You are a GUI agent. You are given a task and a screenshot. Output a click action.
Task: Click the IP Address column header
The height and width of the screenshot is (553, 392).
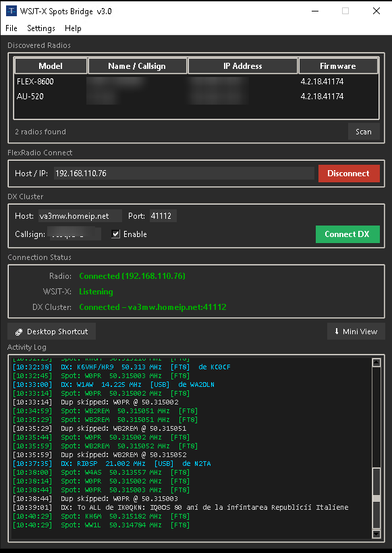tap(242, 66)
